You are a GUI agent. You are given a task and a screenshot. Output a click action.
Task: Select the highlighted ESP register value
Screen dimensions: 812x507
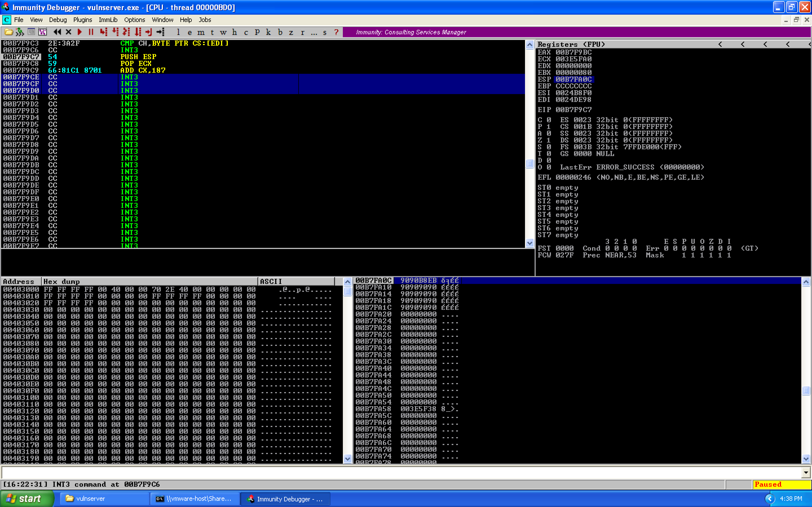574,79
